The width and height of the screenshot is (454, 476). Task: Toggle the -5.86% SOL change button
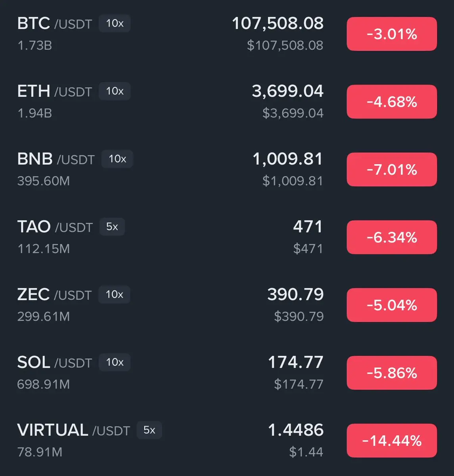point(392,373)
